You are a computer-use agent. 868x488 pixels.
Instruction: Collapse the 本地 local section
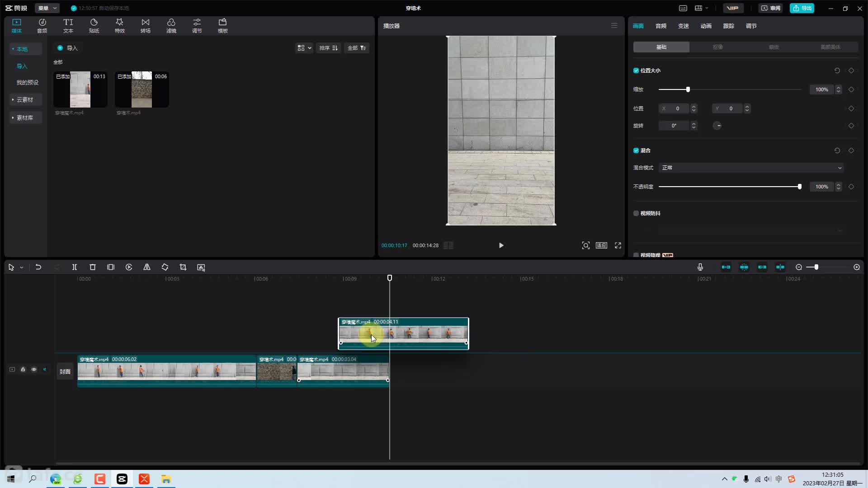[26, 49]
